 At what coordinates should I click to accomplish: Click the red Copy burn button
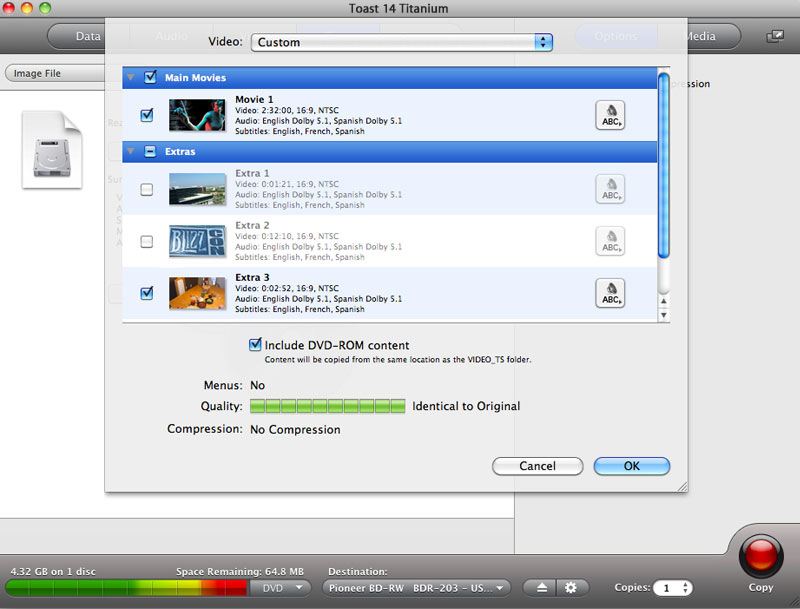761,555
